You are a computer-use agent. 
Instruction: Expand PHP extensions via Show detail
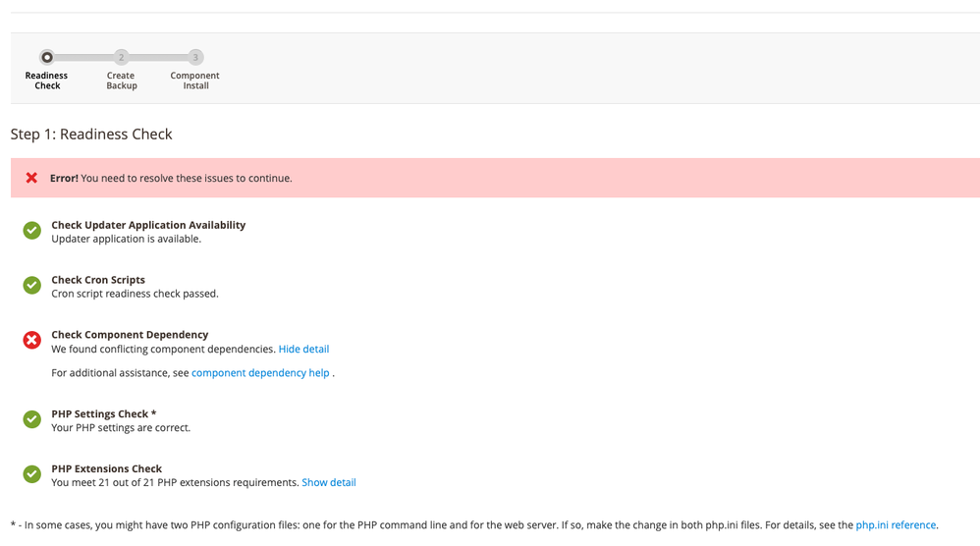(329, 482)
